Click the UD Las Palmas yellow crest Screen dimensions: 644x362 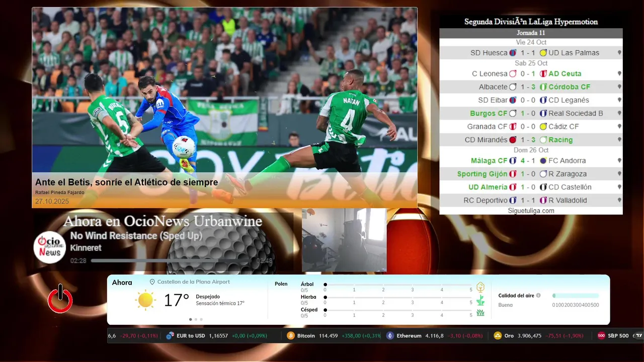pyautogui.click(x=543, y=53)
